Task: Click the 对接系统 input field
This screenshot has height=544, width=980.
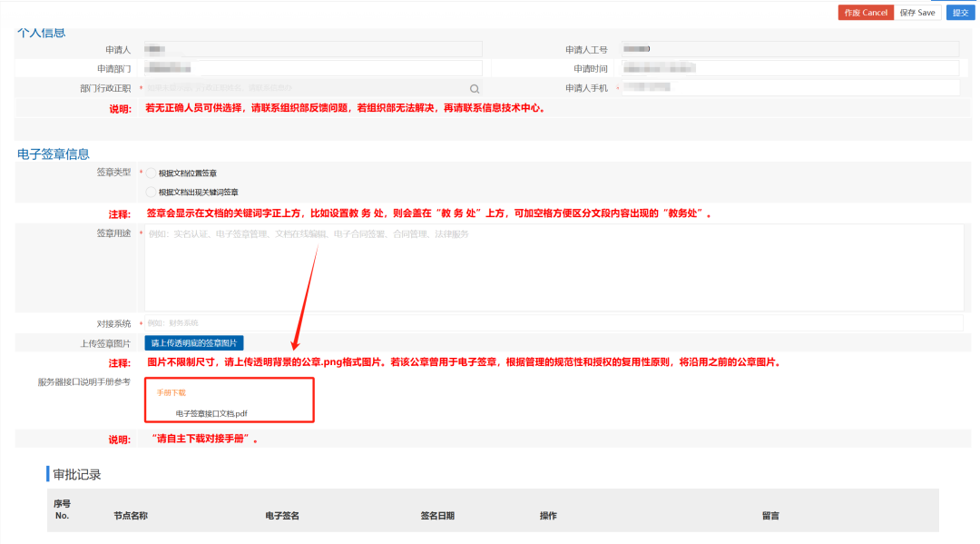Action: [554, 323]
